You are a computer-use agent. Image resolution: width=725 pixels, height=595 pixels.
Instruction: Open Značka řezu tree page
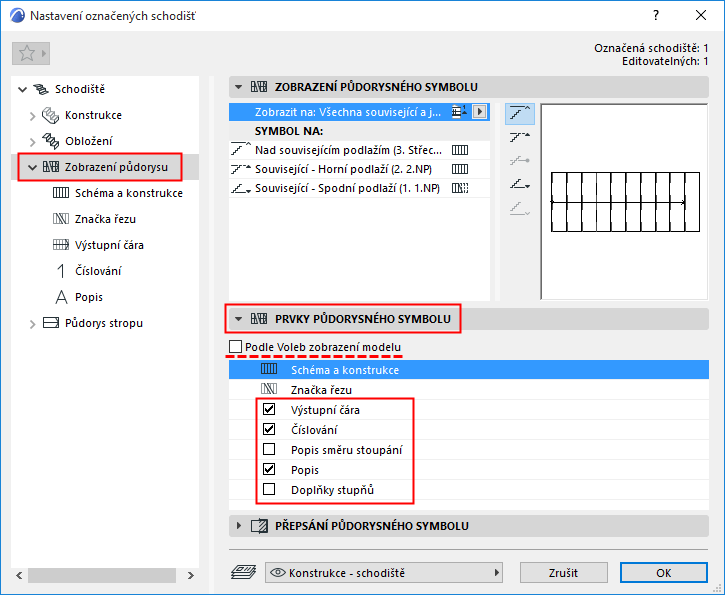click(105, 219)
